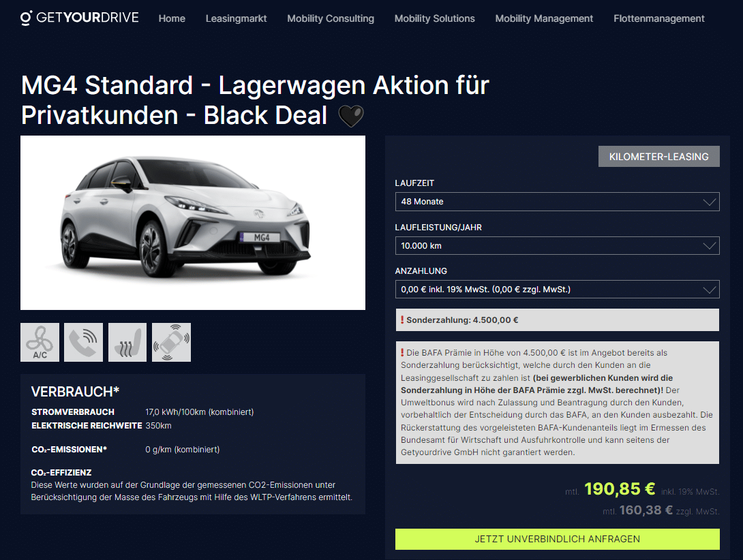
Task: Click Jetzt unverbindlich anfragen button
Action: click(x=558, y=539)
